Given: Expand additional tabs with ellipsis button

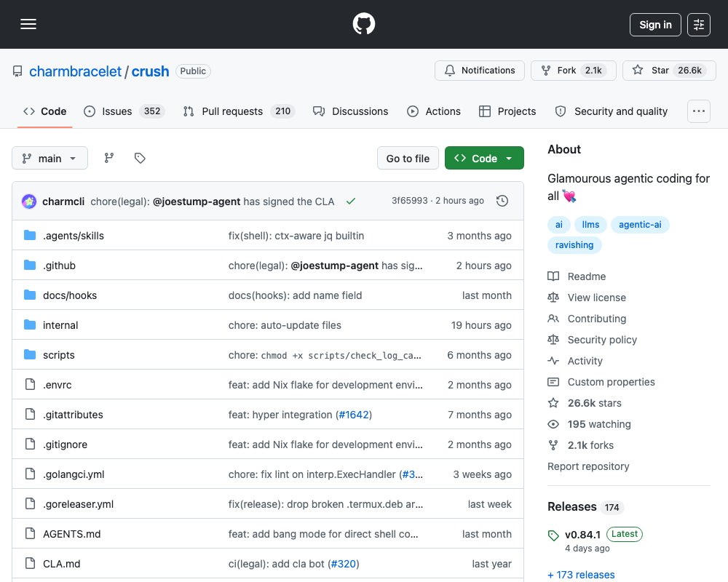Looking at the screenshot, I should 698,111.
